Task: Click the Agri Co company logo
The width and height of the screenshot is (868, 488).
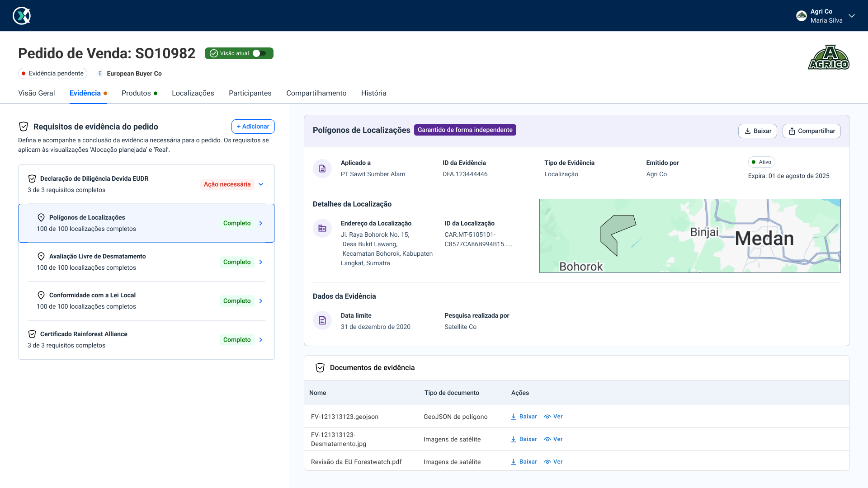Action: (x=828, y=57)
